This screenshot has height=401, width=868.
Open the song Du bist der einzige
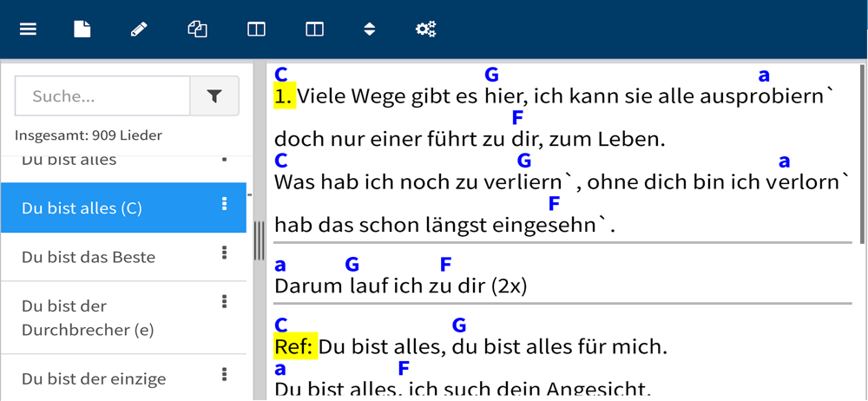(x=94, y=378)
